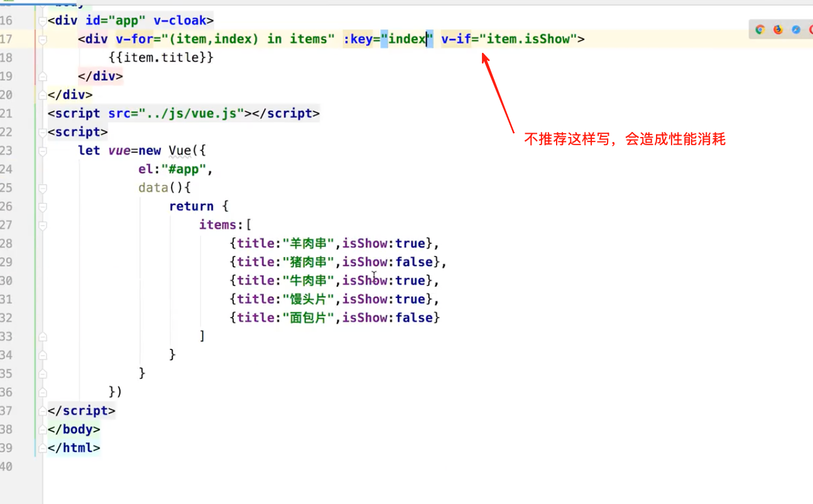
Task: Open page in Safari browser icon
Action: point(796,30)
